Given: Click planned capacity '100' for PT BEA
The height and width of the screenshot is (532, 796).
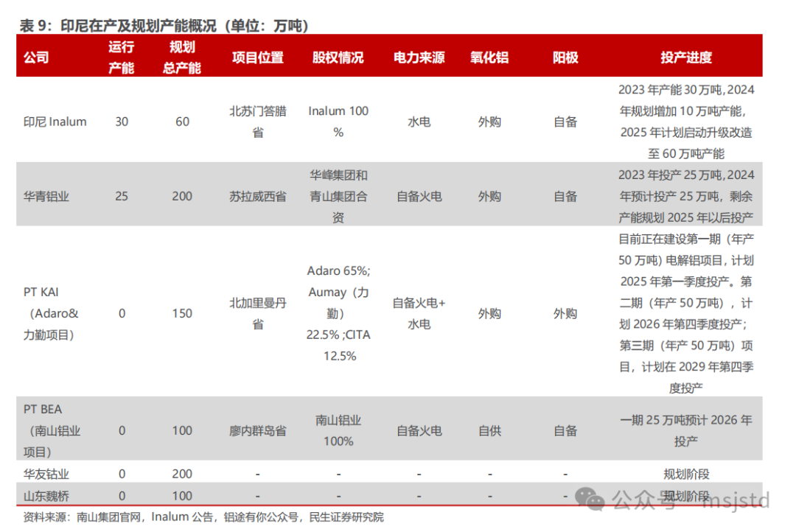Looking at the screenshot, I should [x=182, y=431].
